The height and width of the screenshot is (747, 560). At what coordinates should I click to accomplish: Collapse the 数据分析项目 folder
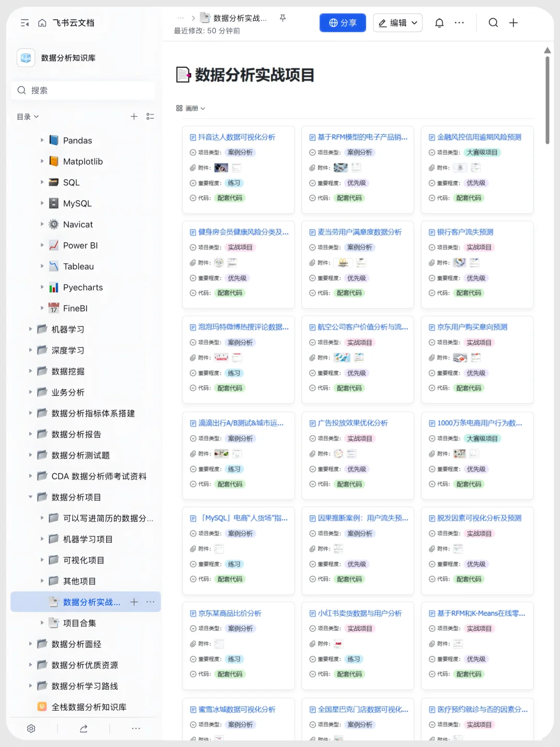(31, 497)
